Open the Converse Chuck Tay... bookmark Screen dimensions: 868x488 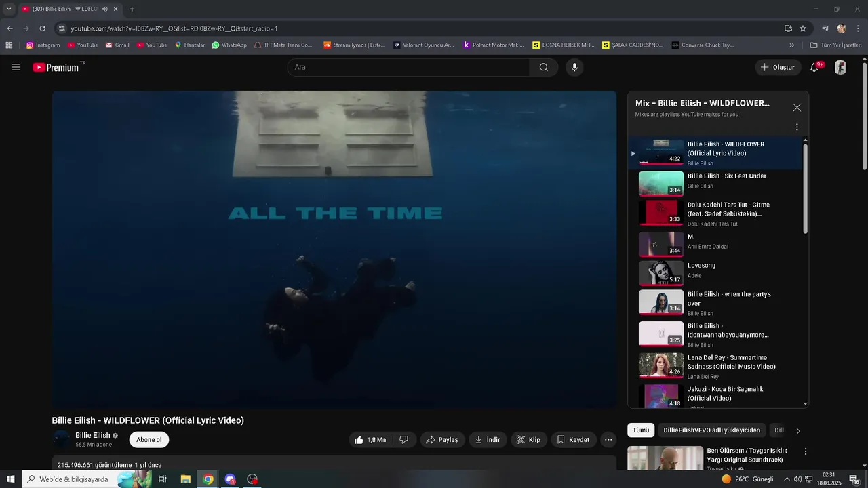[703, 45]
